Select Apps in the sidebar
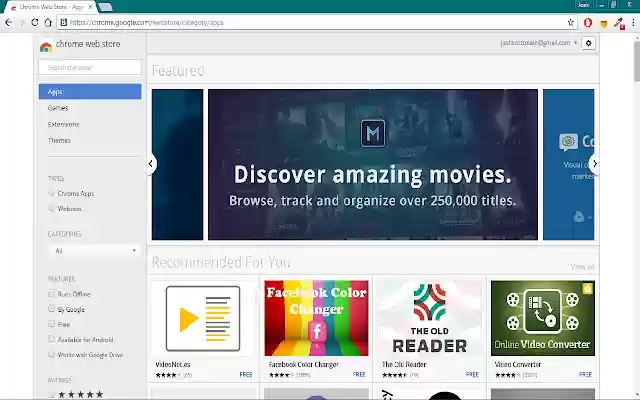This screenshot has height=400, width=640. 90,91
